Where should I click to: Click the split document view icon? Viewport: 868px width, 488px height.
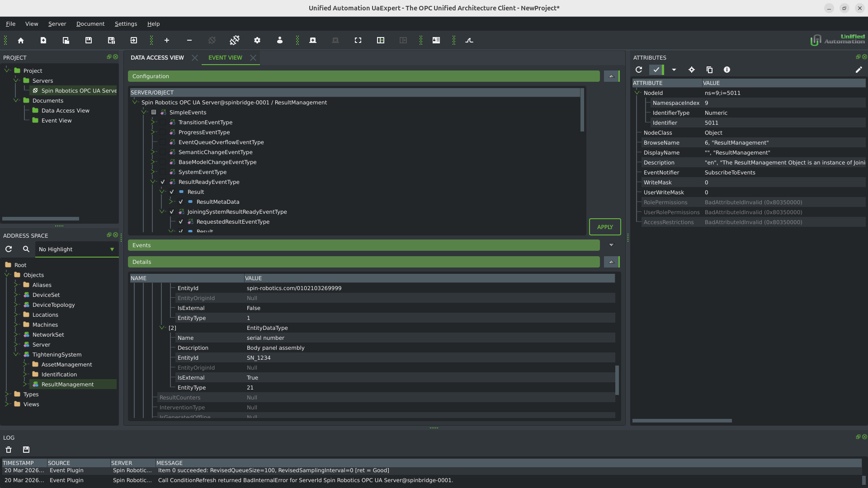(x=381, y=41)
